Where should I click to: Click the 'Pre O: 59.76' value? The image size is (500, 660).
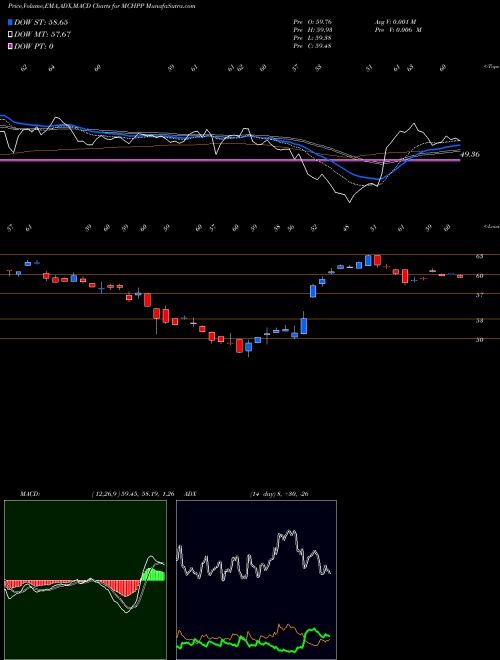pyautogui.click(x=313, y=22)
